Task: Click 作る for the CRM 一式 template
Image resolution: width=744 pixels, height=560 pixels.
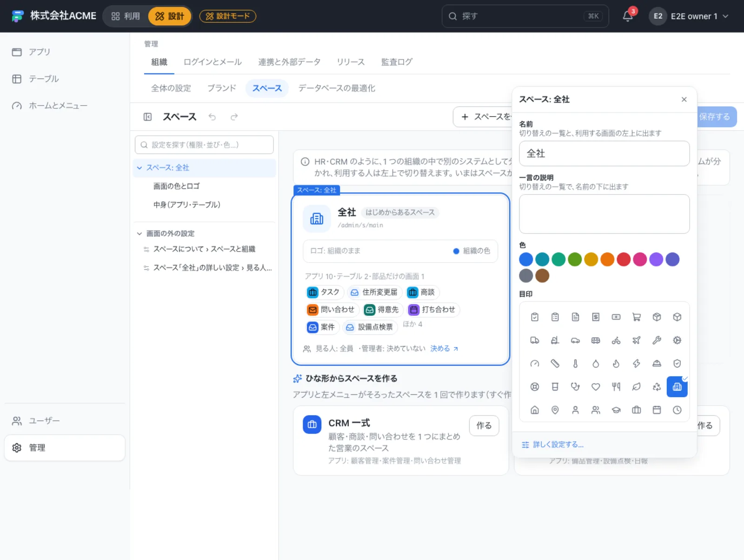Action: click(484, 426)
